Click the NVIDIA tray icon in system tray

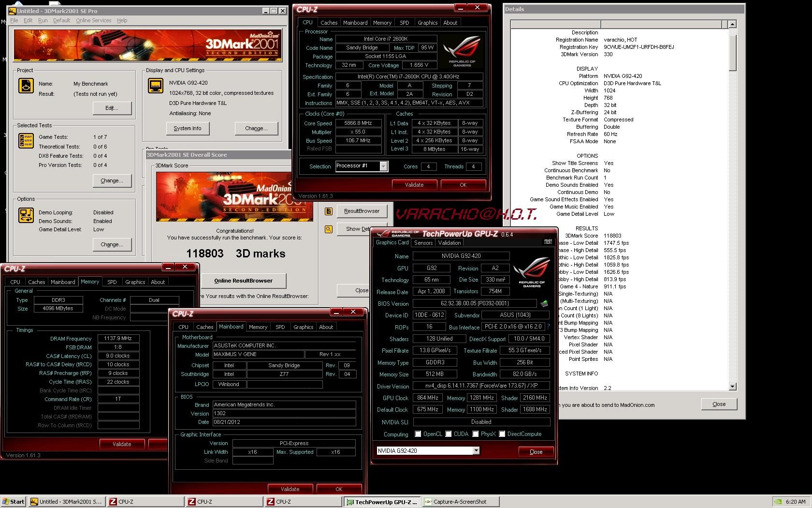(x=778, y=502)
